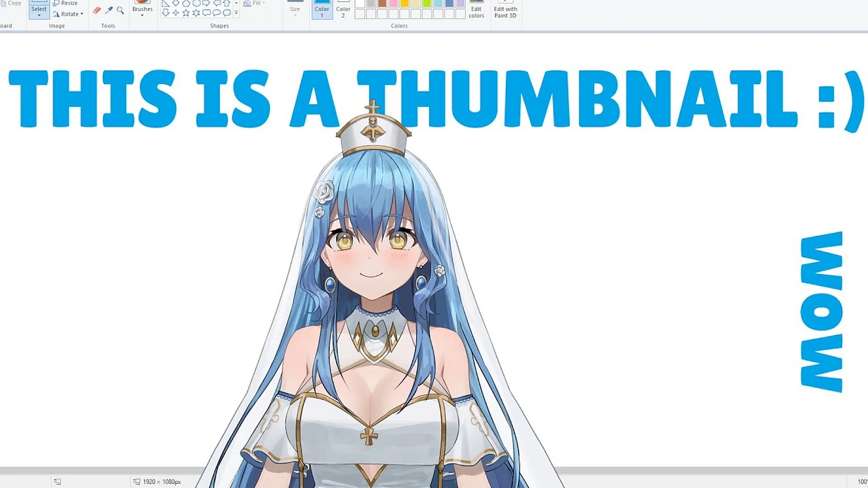This screenshot has width=868, height=488.
Task: Pick the light gray color swatch
Action: point(371,3)
